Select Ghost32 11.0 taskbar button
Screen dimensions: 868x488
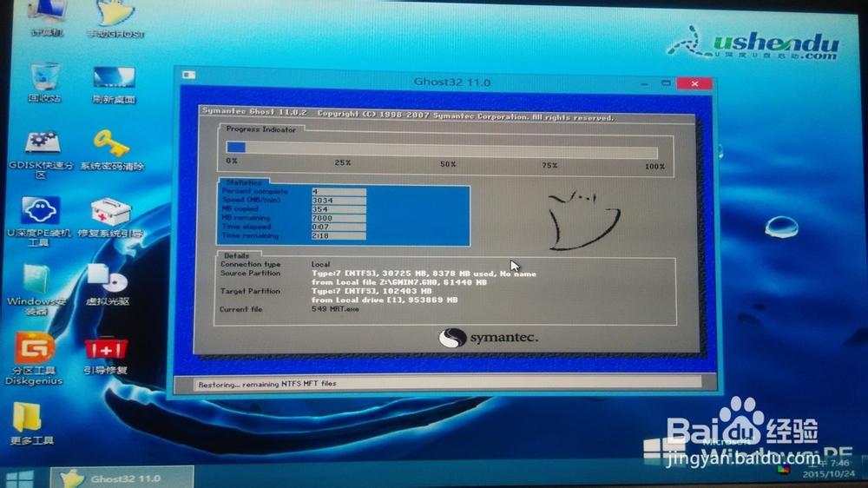(x=122, y=478)
